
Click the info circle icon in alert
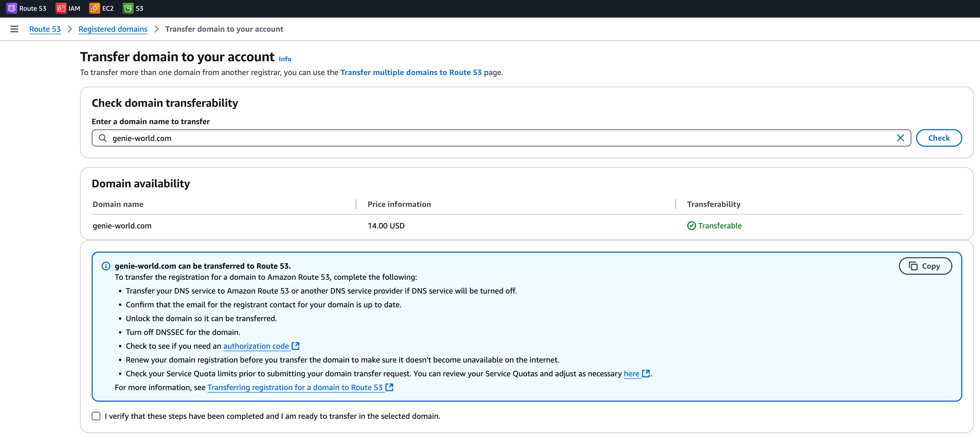point(106,266)
